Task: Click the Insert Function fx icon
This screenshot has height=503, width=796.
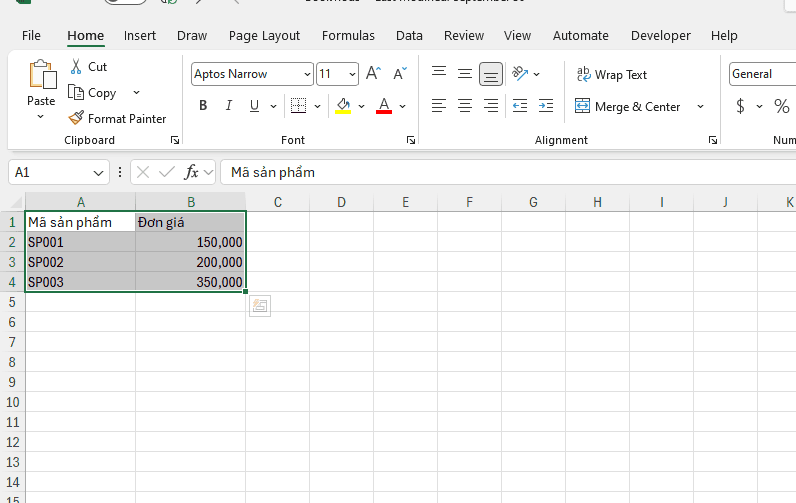Action: 191,172
